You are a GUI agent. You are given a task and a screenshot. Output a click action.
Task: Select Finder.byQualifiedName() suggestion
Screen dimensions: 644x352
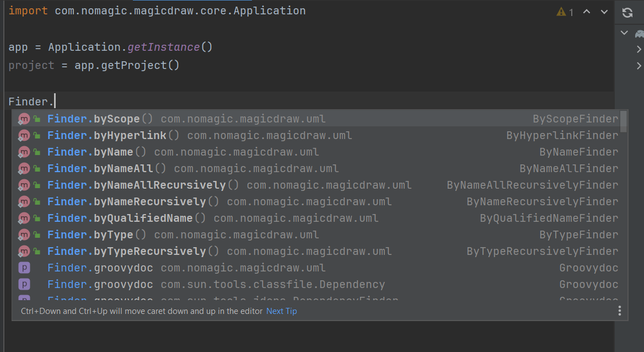[315, 218]
